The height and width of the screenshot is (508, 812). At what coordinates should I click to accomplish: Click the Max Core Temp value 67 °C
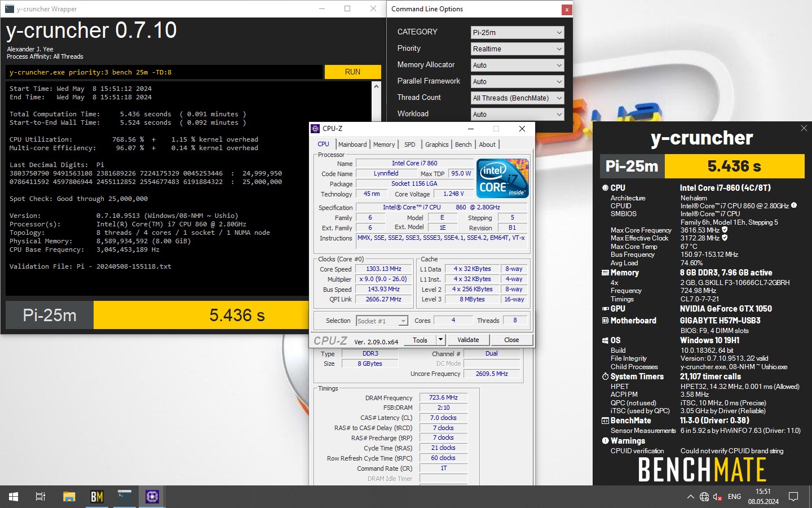click(689, 246)
